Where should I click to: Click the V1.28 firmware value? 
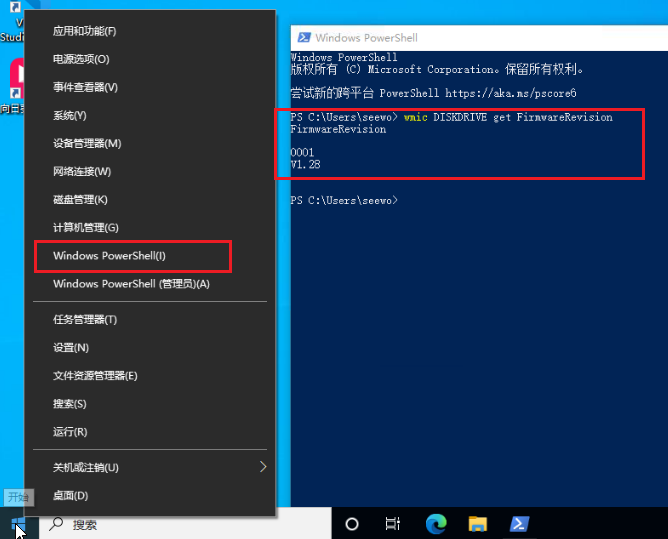point(305,164)
